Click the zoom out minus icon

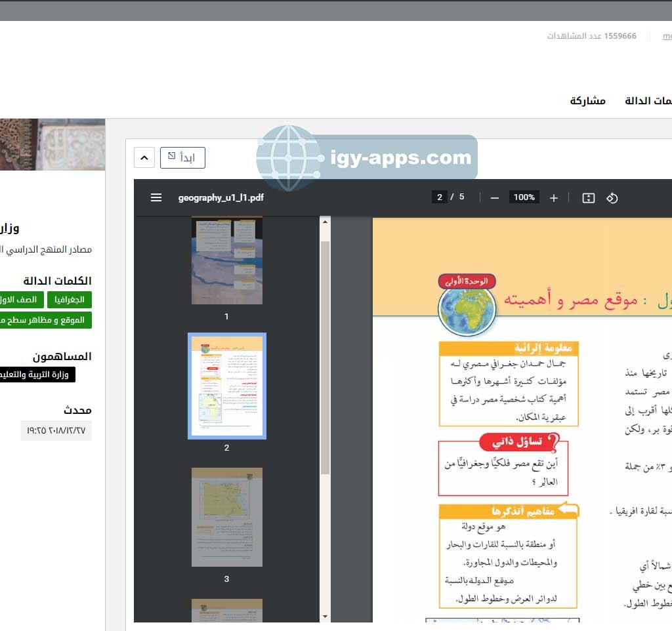click(495, 197)
